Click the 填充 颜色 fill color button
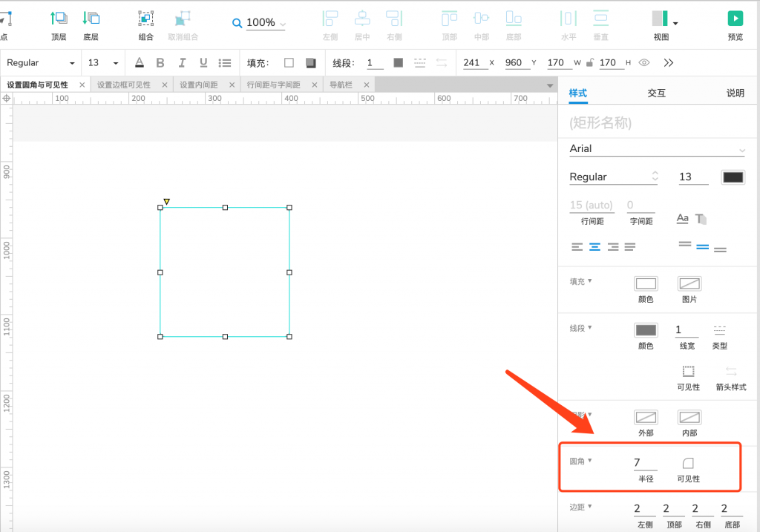The height and width of the screenshot is (532, 760). [x=646, y=283]
